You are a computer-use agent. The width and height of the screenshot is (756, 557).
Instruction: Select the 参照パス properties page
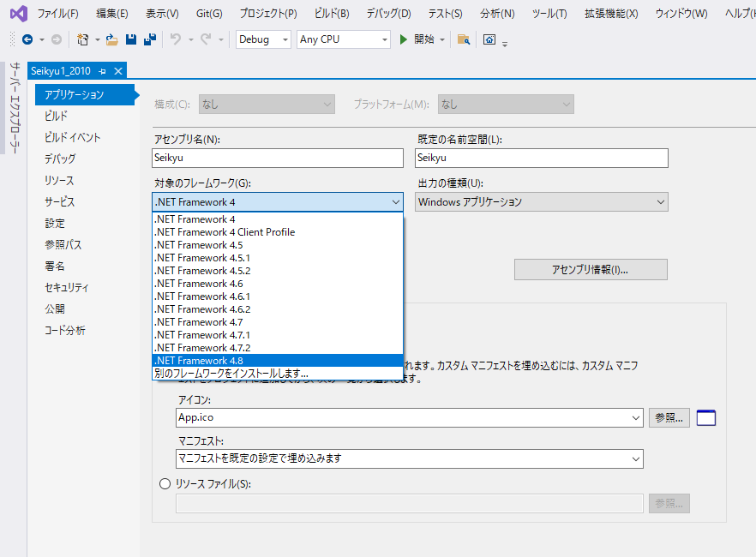[x=63, y=244]
